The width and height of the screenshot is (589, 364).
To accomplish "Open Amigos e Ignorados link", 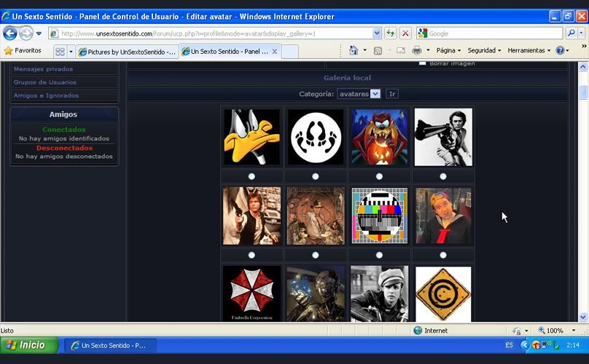I will click(x=46, y=95).
